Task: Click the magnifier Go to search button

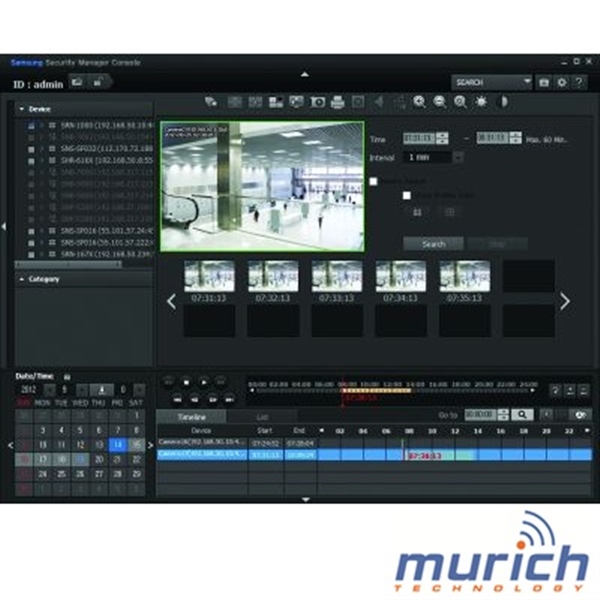Action: (522, 415)
